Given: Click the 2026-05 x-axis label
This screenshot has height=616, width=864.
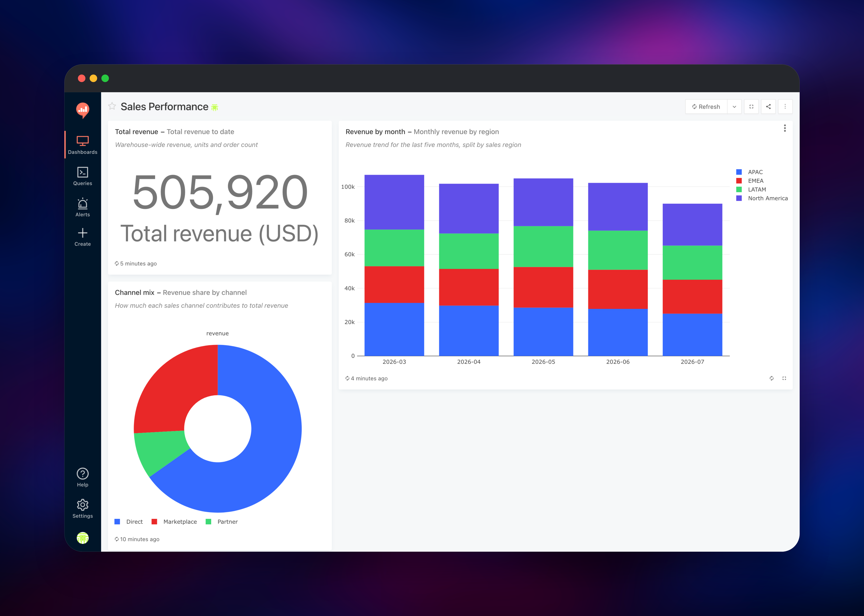Looking at the screenshot, I should click(543, 362).
